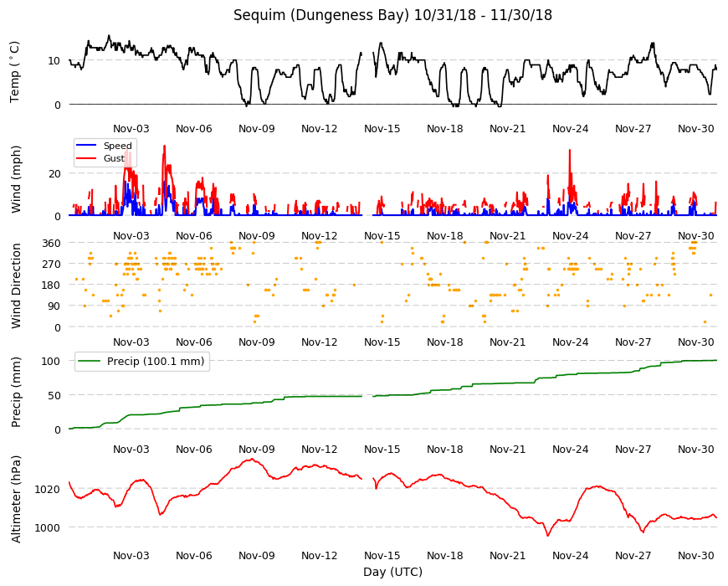Click the 100 precipitation axis value
728x586 pixels.
tap(51, 362)
